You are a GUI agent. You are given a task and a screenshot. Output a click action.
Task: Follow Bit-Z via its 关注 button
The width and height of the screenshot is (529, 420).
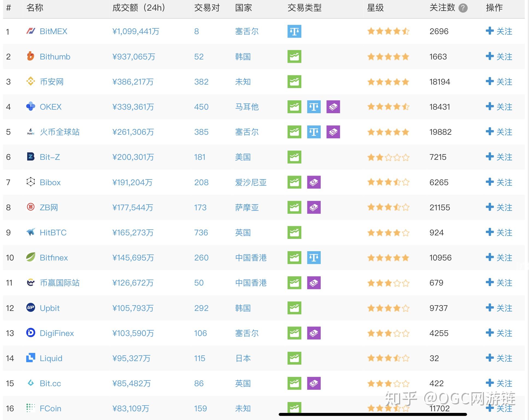tap(499, 157)
